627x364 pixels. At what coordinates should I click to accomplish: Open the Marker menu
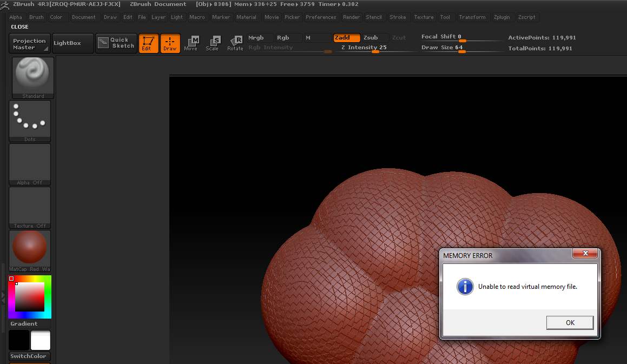(221, 17)
